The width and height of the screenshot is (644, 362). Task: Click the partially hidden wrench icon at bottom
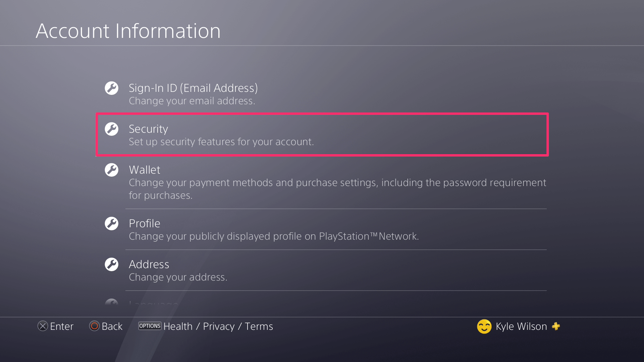point(111,302)
